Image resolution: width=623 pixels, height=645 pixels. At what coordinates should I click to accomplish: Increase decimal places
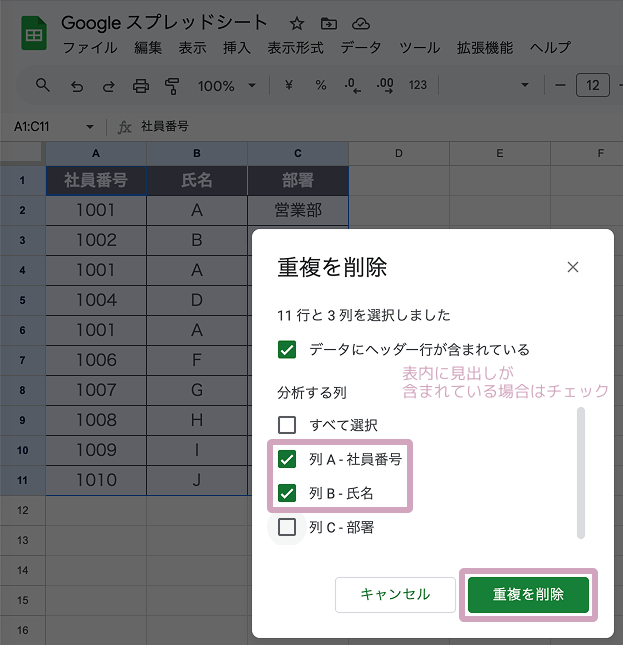point(385,86)
